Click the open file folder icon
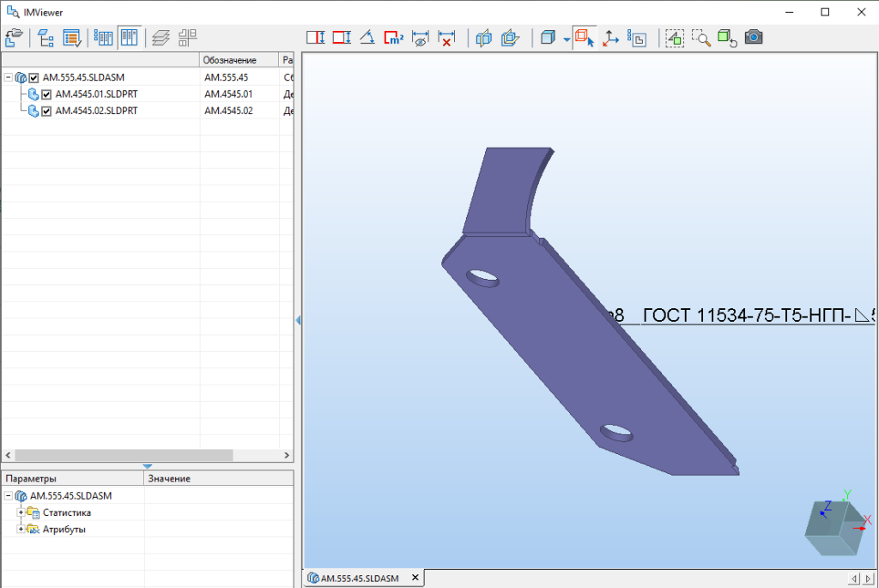Viewport: 879px width, 588px height. (13, 38)
